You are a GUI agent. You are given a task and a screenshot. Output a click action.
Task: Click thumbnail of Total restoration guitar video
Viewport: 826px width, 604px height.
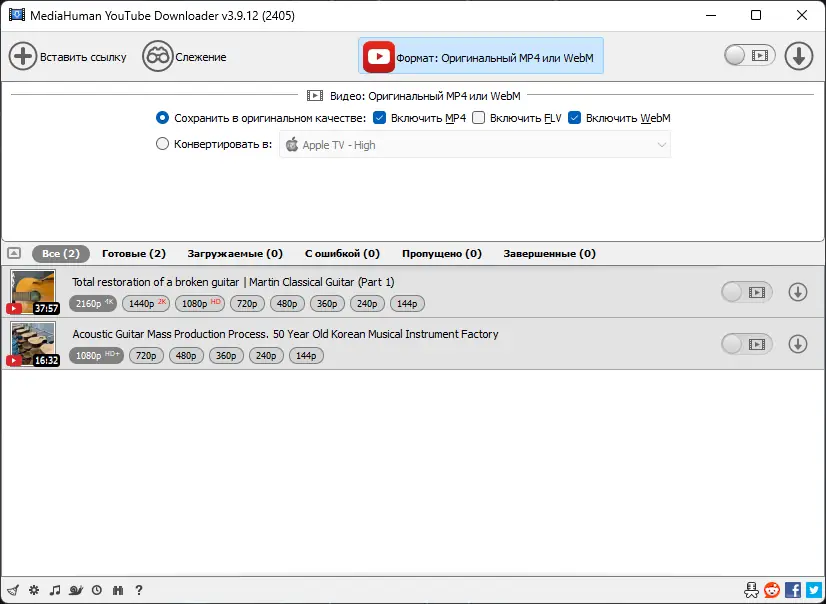click(x=33, y=291)
